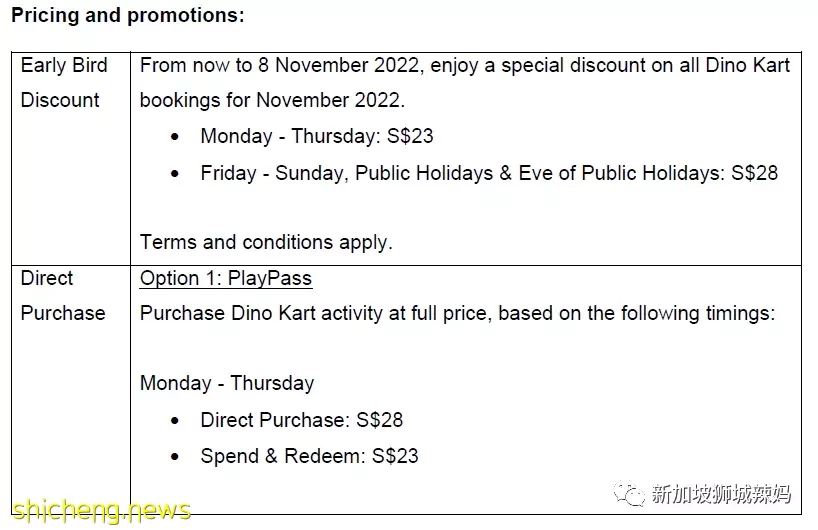The height and width of the screenshot is (530, 818).
Task: Click the Direct Purchase: S$28 bullet
Action: (302, 420)
